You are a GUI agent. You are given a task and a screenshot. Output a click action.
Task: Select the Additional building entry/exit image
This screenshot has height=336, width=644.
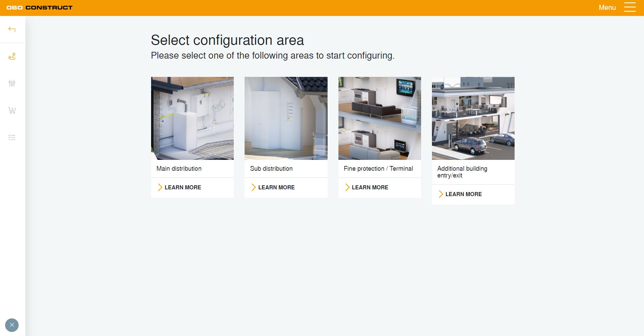coord(473,118)
